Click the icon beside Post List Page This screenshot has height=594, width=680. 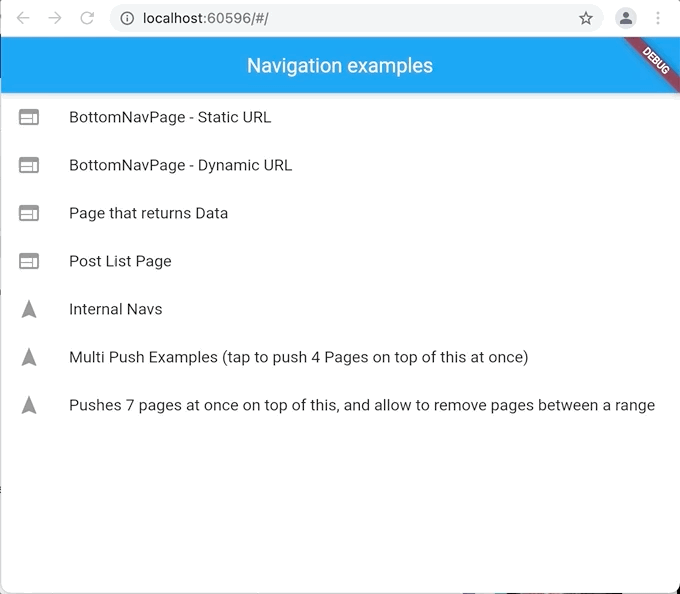click(x=29, y=261)
